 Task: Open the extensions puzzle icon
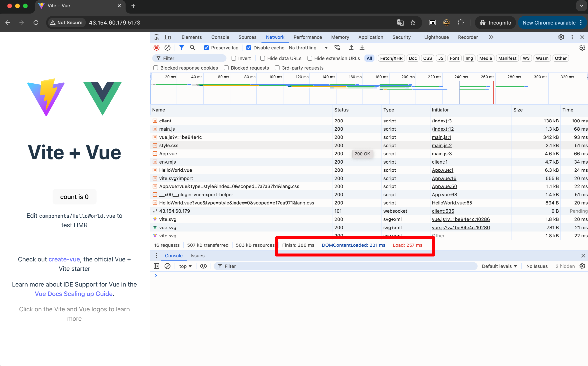pyautogui.click(x=461, y=23)
